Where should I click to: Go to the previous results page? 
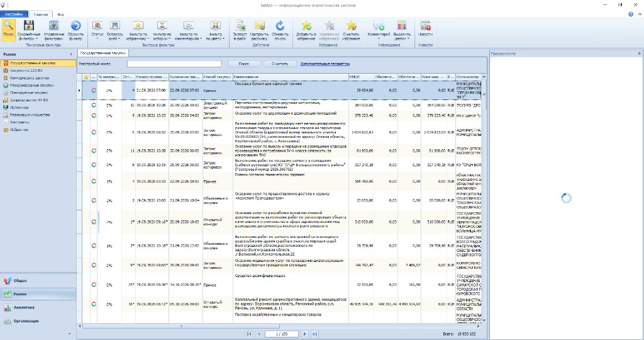click(258, 334)
